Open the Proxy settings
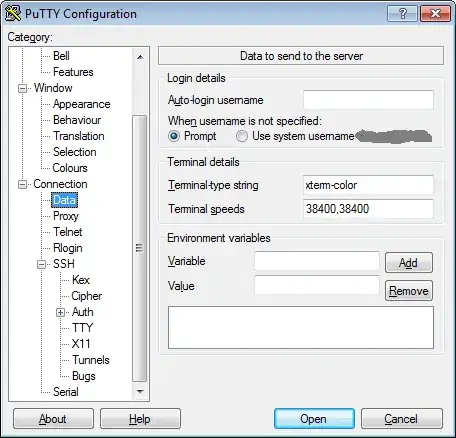The width and height of the screenshot is (456, 438). pyautogui.click(x=66, y=216)
